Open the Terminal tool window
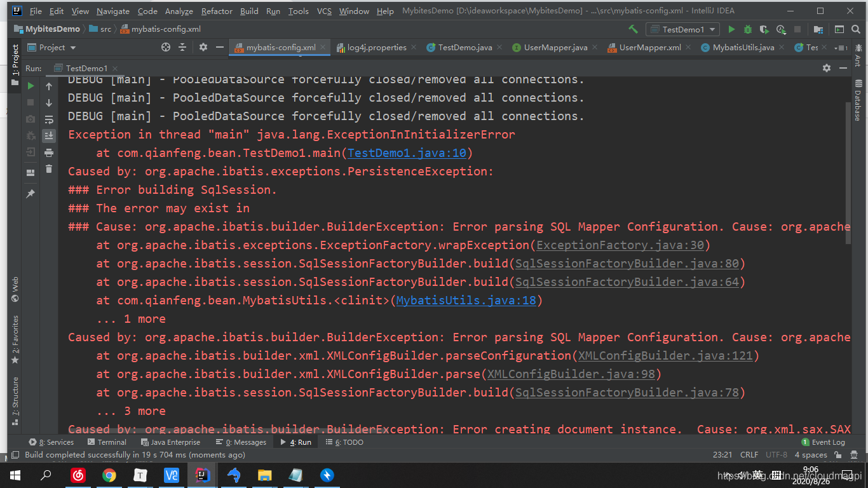This screenshot has width=868, height=488. (x=107, y=442)
